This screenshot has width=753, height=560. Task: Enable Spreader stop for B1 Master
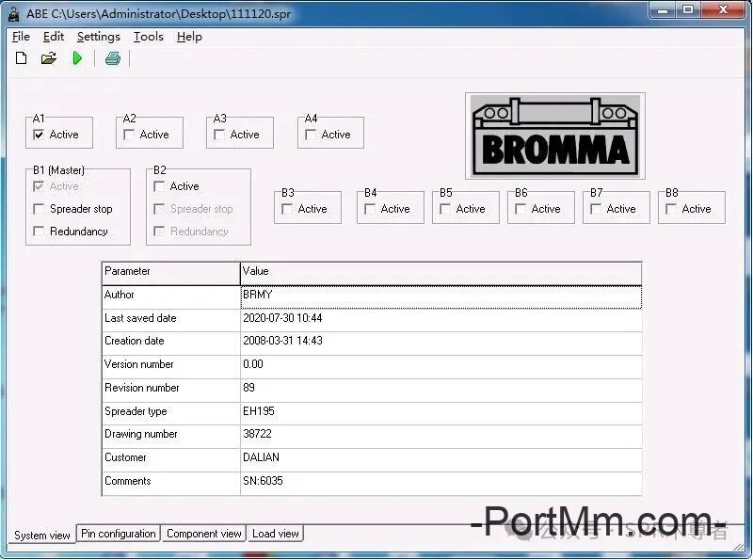click(x=39, y=210)
